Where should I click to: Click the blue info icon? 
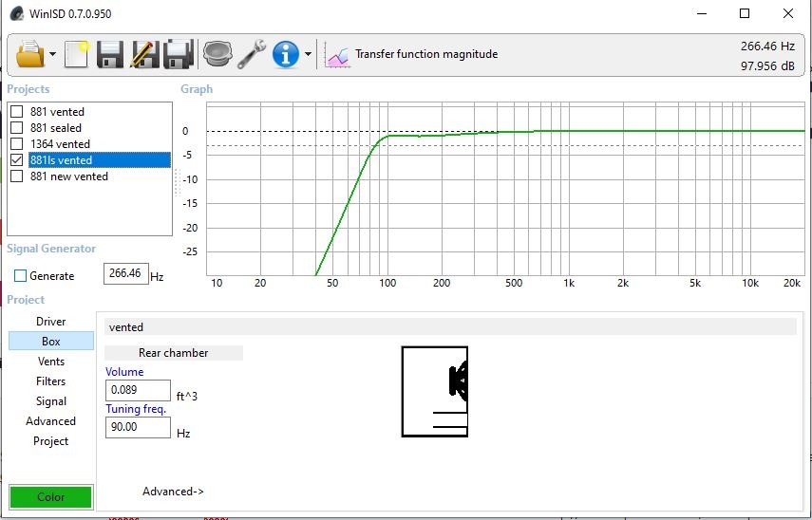tap(286, 54)
